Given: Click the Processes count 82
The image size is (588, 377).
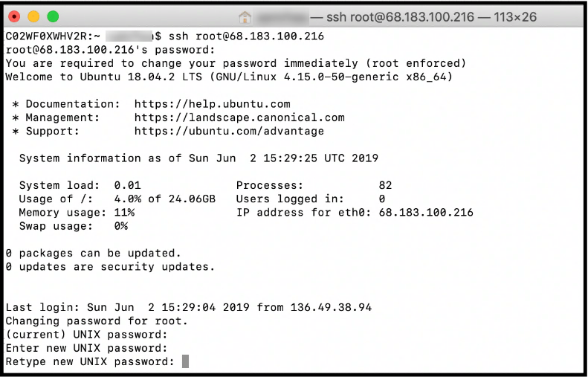Looking at the screenshot, I should (384, 185).
